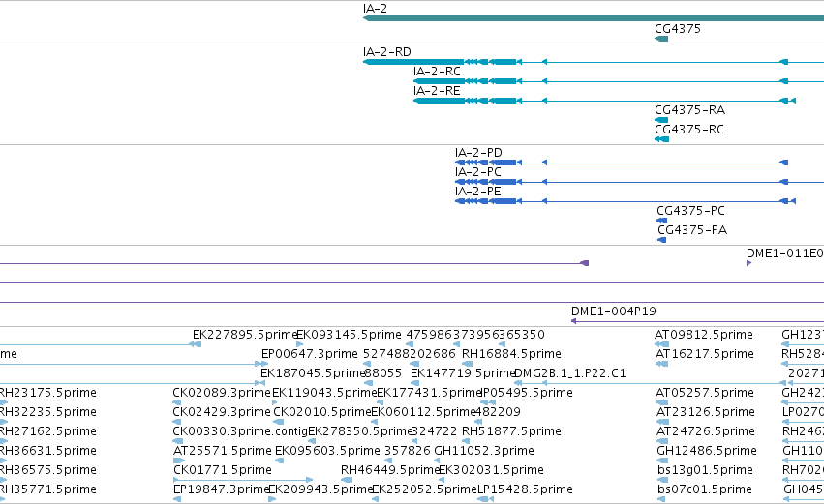The width and height of the screenshot is (824, 504).
Task: Select the DME1-011E0 clone label
Action: click(x=785, y=253)
